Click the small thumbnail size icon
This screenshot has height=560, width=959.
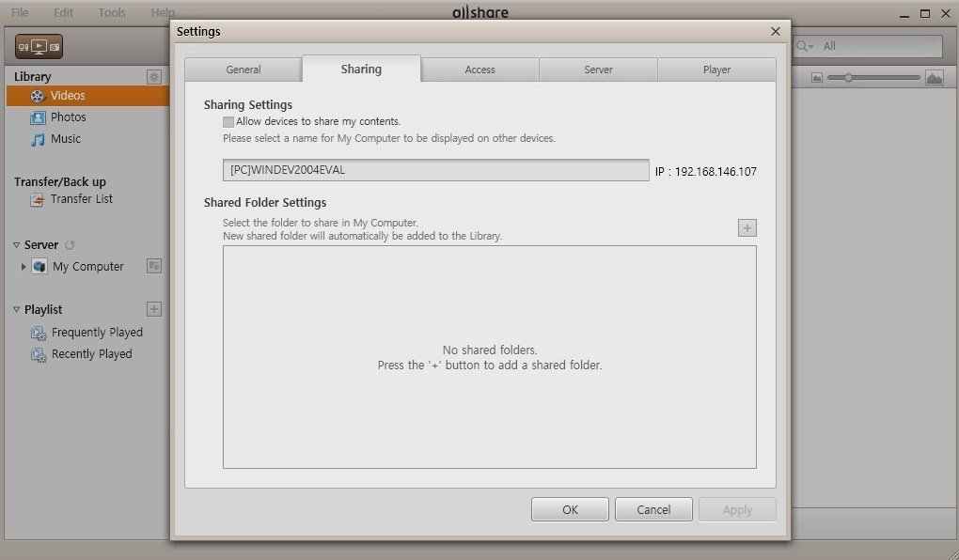[816, 78]
